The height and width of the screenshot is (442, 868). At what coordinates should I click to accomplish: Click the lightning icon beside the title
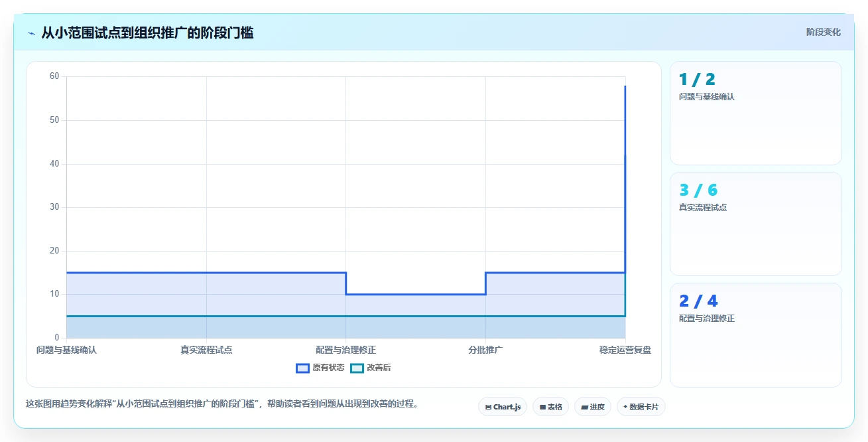pos(31,33)
